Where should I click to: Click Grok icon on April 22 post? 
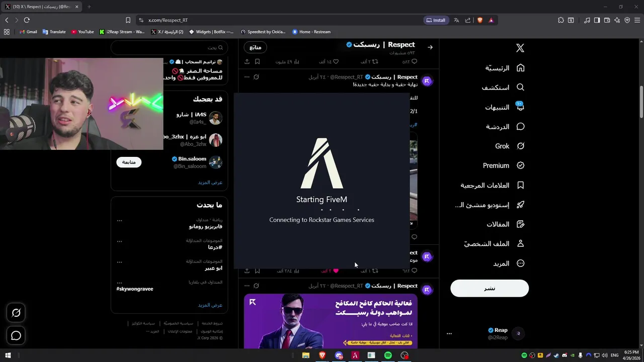click(256, 286)
